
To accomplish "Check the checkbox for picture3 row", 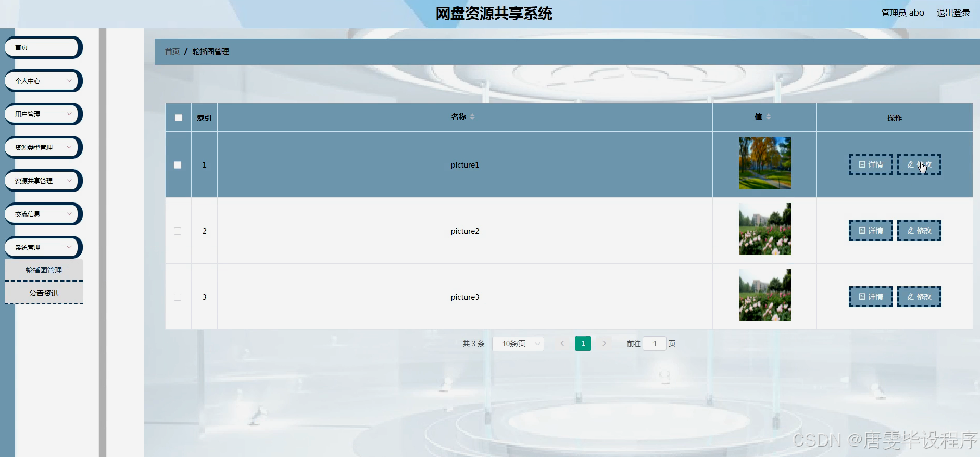I will click(178, 297).
